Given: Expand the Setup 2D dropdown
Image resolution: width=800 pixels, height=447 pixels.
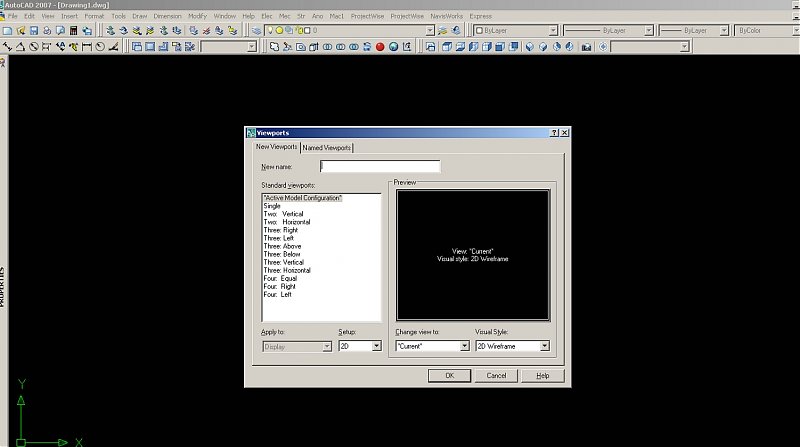Looking at the screenshot, I should click(376, 346).
